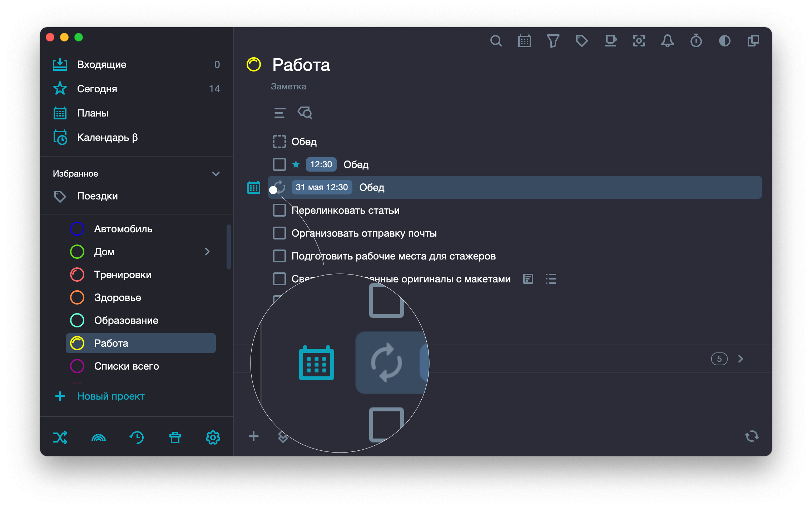Open the timer stopwatch icon
Screen dimensions: 812x509
[x=696, y=41]
